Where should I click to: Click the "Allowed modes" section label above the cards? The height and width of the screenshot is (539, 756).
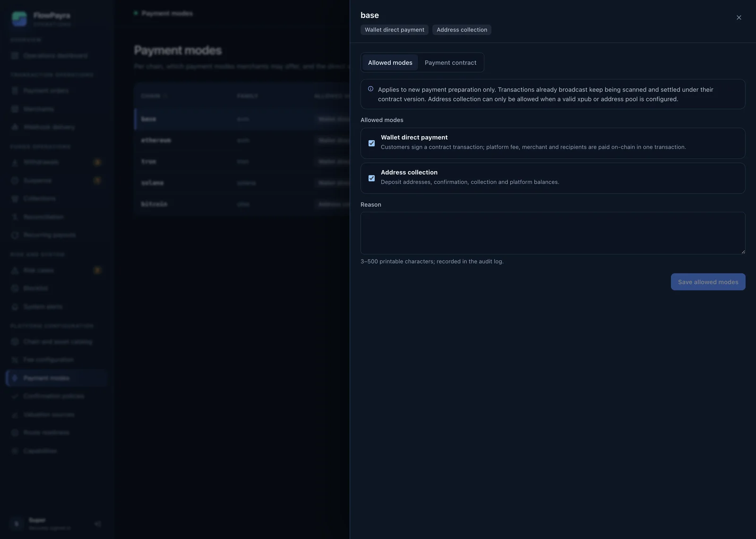pos(382,120)
